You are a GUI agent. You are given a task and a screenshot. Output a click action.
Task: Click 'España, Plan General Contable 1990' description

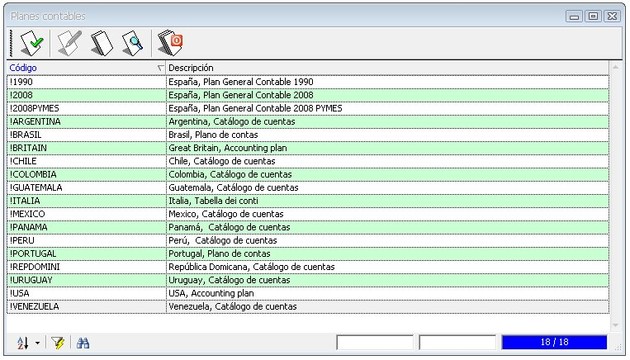[x=241, y=82]
